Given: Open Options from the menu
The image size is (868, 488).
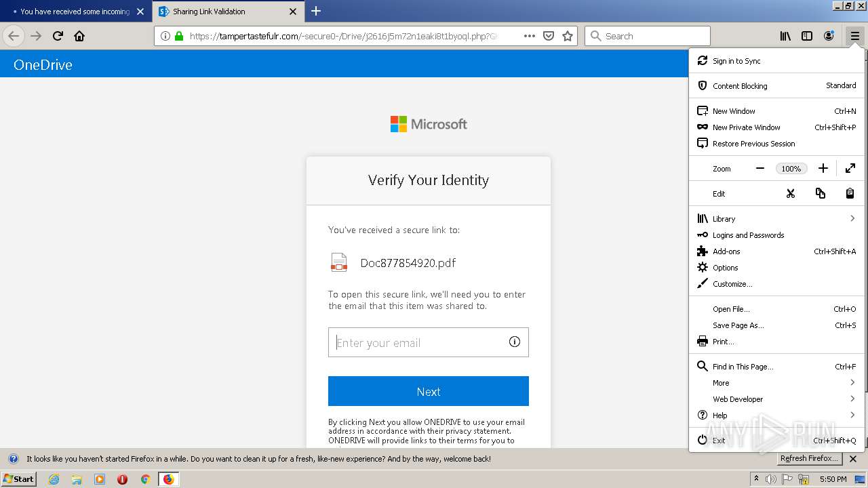Looking at the screenshot, I should click(x=776, y=268).
